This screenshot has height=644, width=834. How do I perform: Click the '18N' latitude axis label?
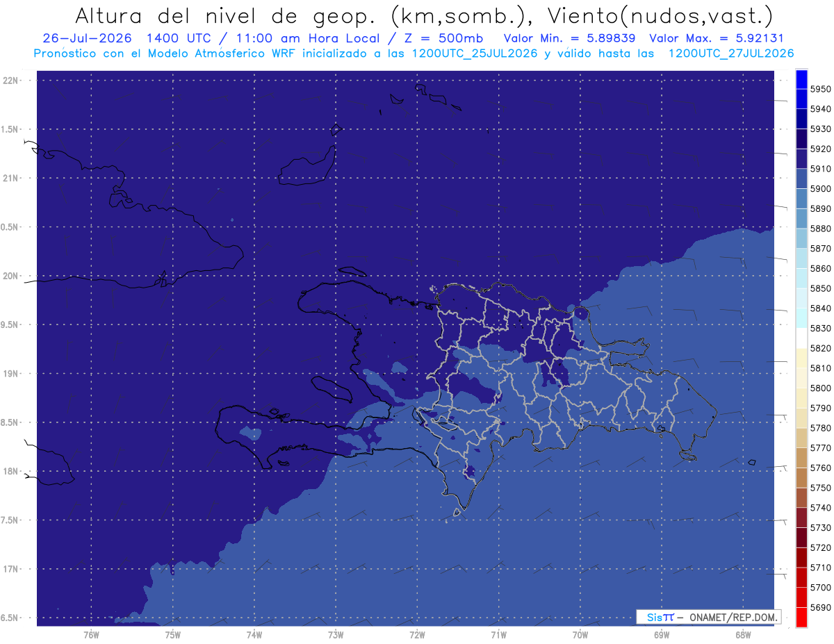coord(11,472)
